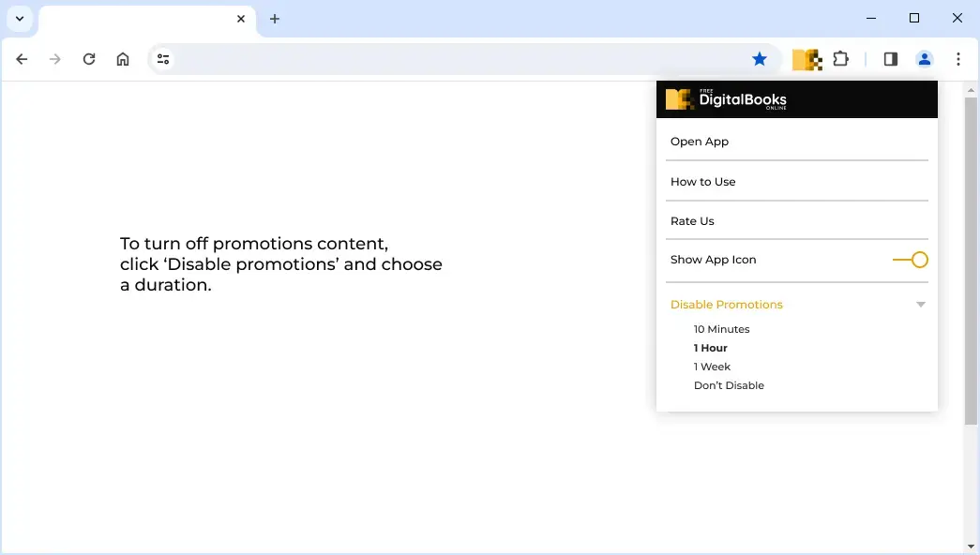Pick 10 Minutes as disable duration

(721, 329)
